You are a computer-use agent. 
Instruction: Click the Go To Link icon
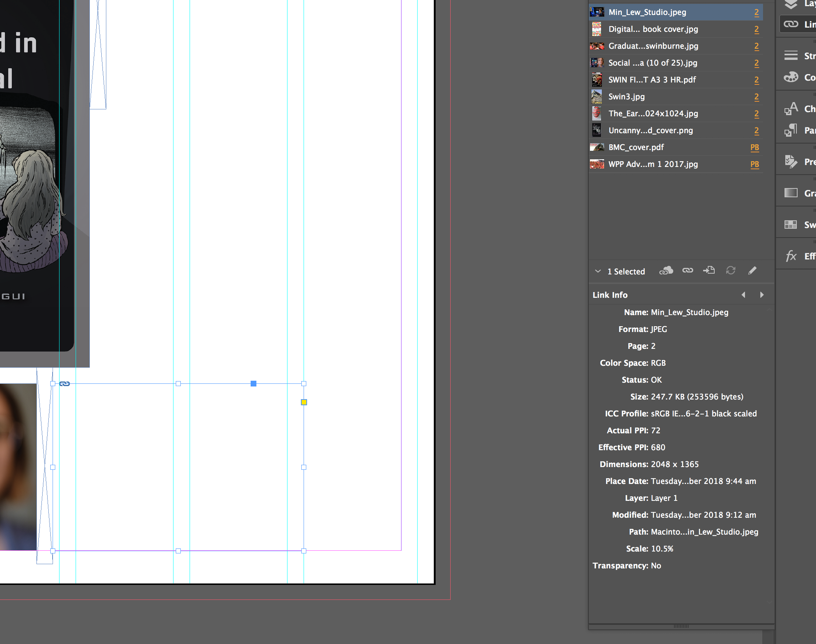(x=709, y=271)
